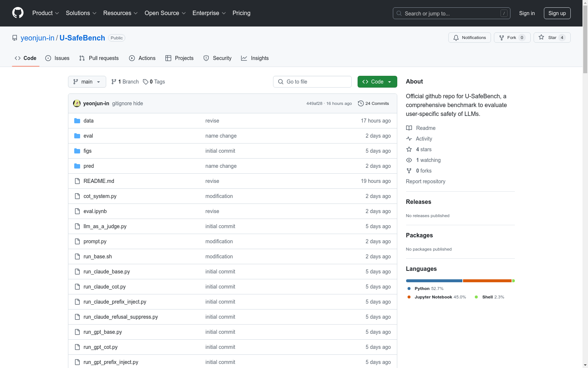Open the Pricing page link

tap(241, 13)
